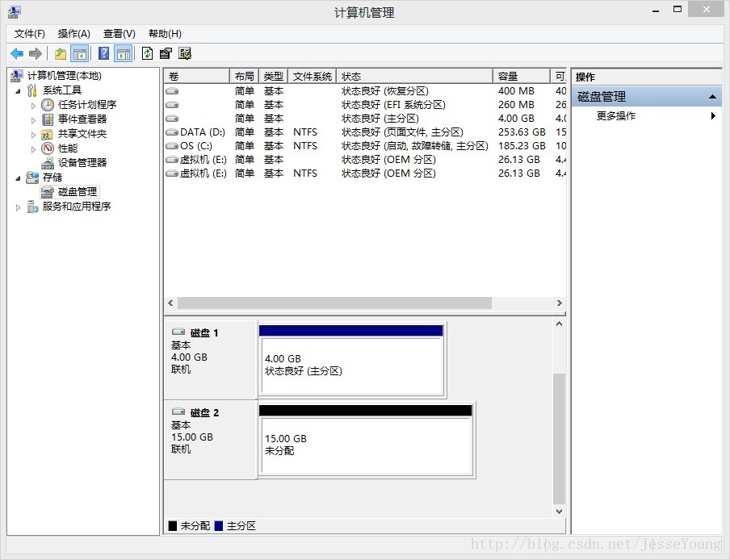
Task: Click the blue 主分区 legend swatch
Action: [x=218, y=526]
